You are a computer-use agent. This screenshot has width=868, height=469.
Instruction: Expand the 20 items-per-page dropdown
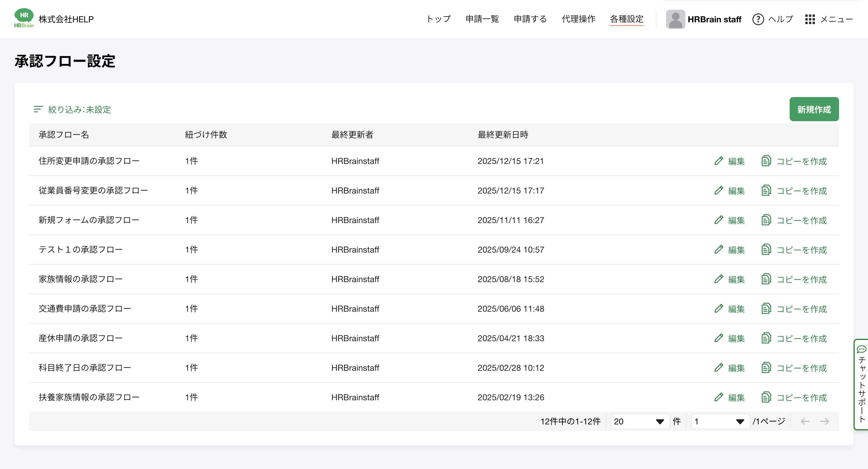point(640,421)
